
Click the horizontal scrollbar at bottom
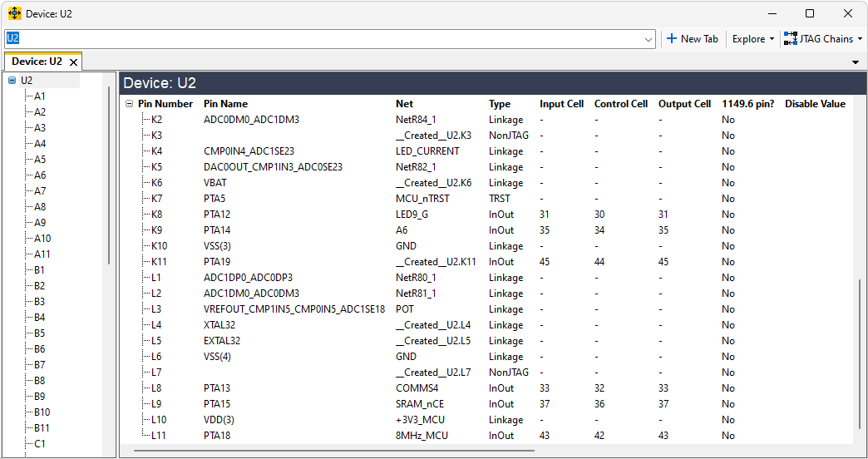pyautogui.click(x=333, y=451)
